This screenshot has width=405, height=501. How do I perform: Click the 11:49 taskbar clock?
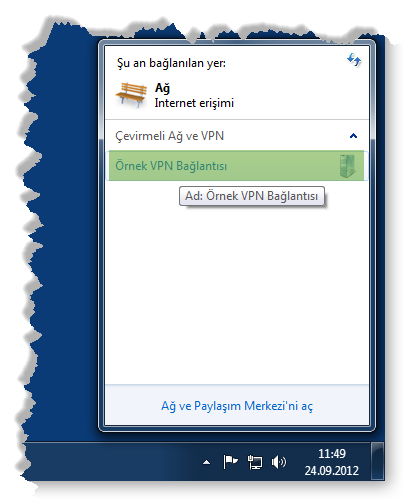coord(332,454)
